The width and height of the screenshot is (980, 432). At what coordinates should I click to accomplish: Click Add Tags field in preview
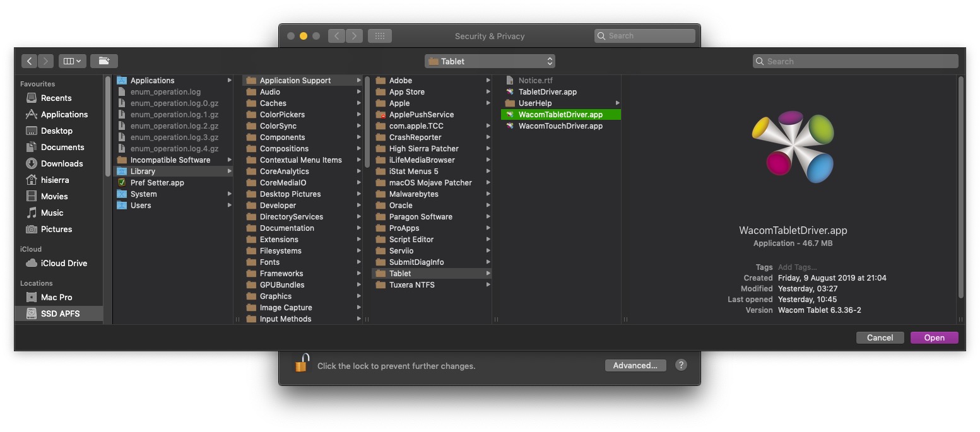click(x=797, y=267)
